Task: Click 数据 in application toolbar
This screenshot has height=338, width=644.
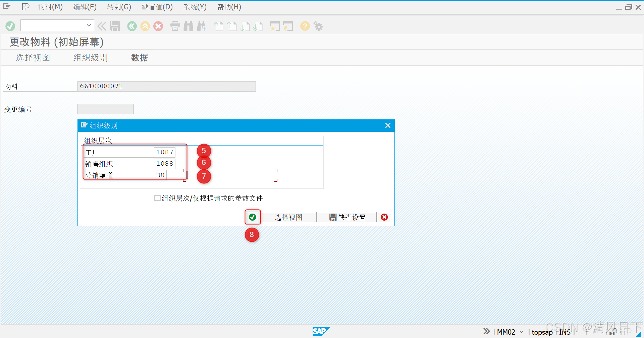Action: pyautogui.click(x=140, y=58)
